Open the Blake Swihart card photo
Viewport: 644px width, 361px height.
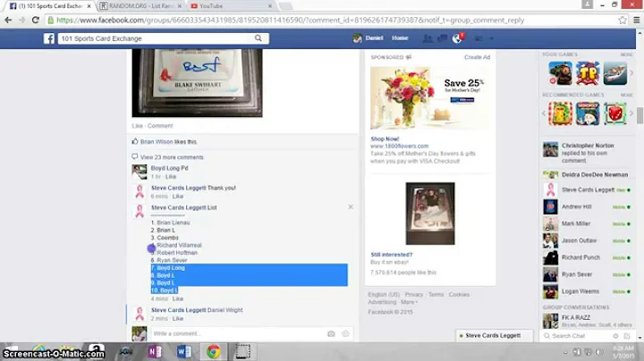197,83
